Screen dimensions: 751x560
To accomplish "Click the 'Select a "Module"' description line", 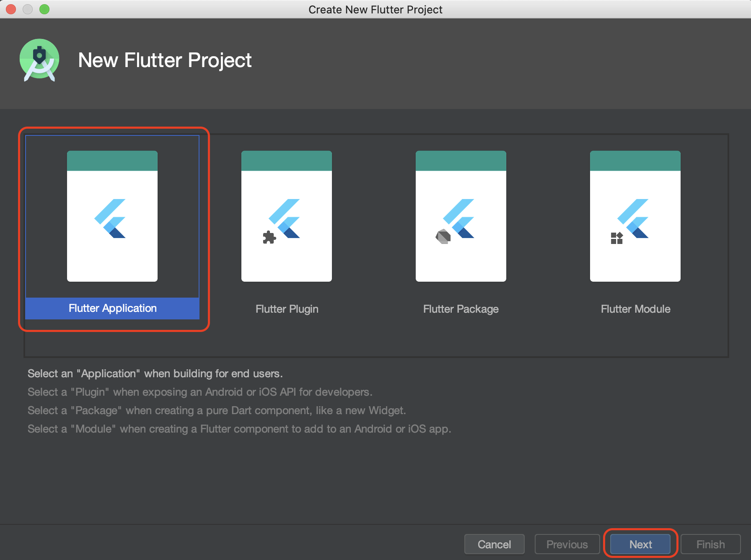I will (239, 429).
